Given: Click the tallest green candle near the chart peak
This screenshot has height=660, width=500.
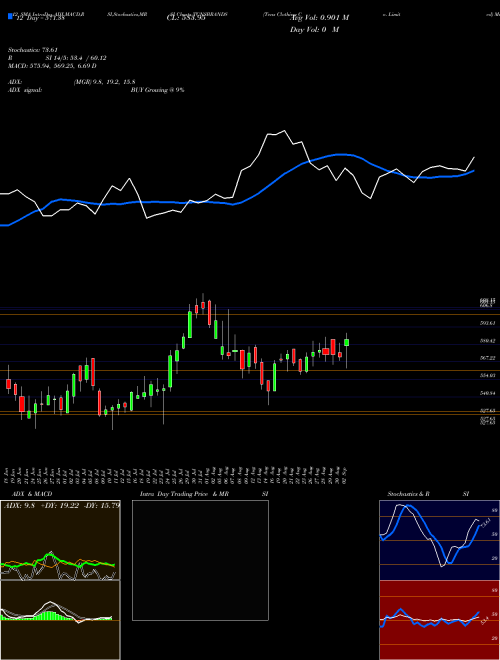Looking at the screenshot, I should (190, 325).
